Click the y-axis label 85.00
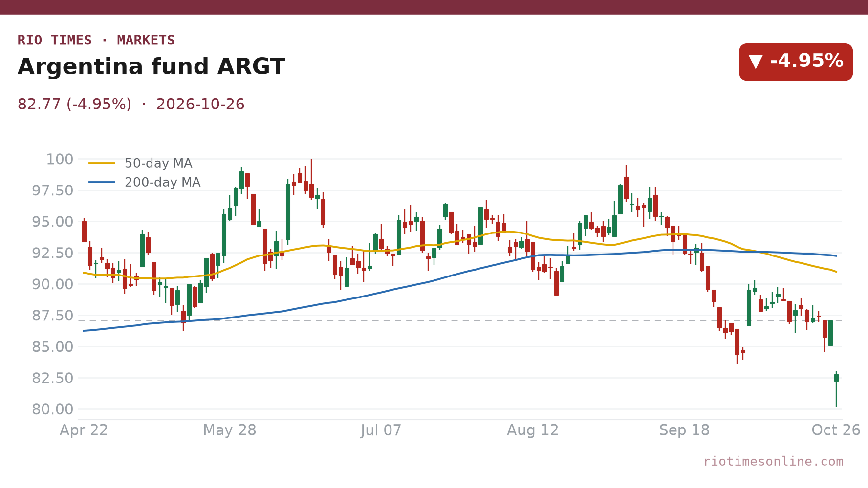The width and height of the screenshot is (868, 488). click(x=53, y=347)
